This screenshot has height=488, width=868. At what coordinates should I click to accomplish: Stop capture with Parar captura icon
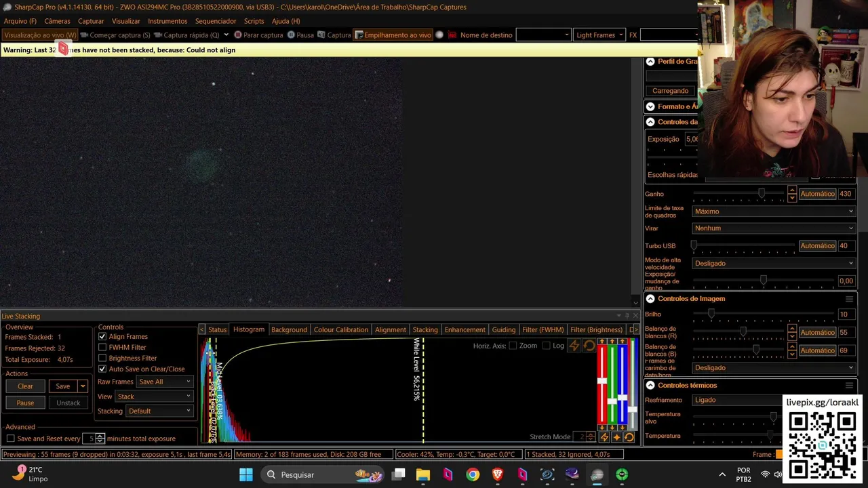pos(238,35)
